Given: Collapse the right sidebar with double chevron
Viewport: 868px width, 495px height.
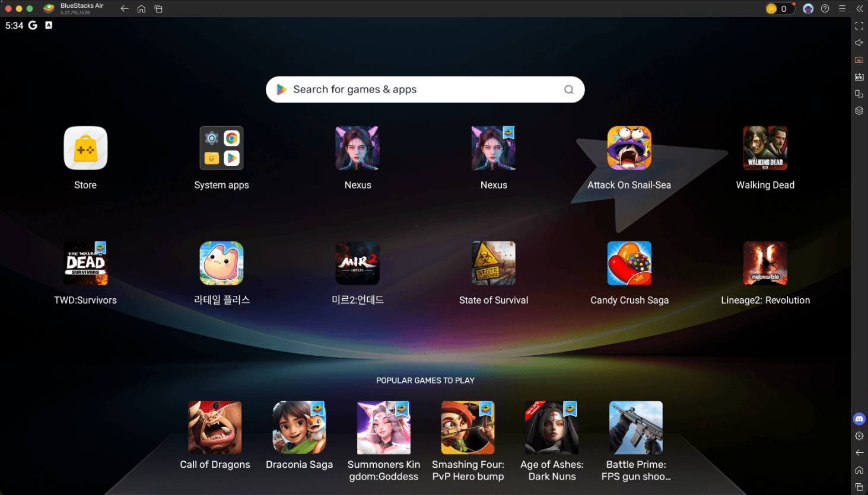Looking at the screenshot, I should [859, 8].
